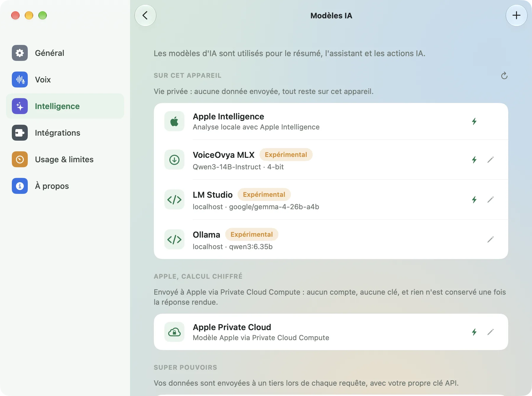Click the download icon for VoiceOvya MLX
This screenshot has height=396, width=532.
coord(174,160)
